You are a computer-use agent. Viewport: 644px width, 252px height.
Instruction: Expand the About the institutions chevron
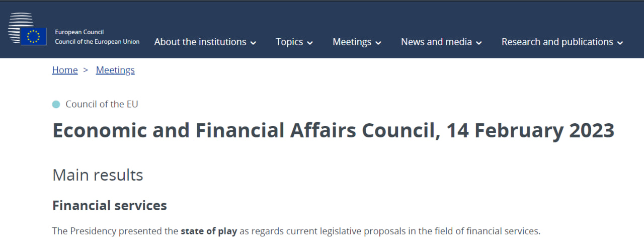(x=253, y=43)
